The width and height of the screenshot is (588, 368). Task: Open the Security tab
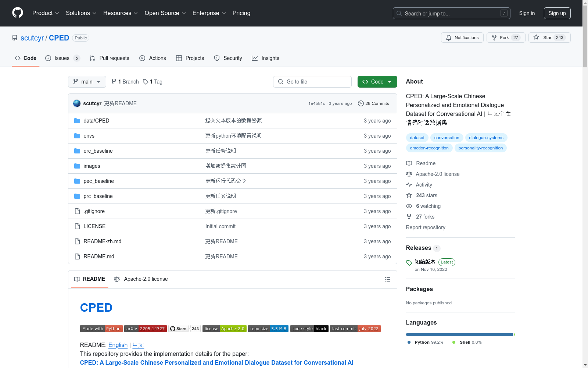click(228, 58)
